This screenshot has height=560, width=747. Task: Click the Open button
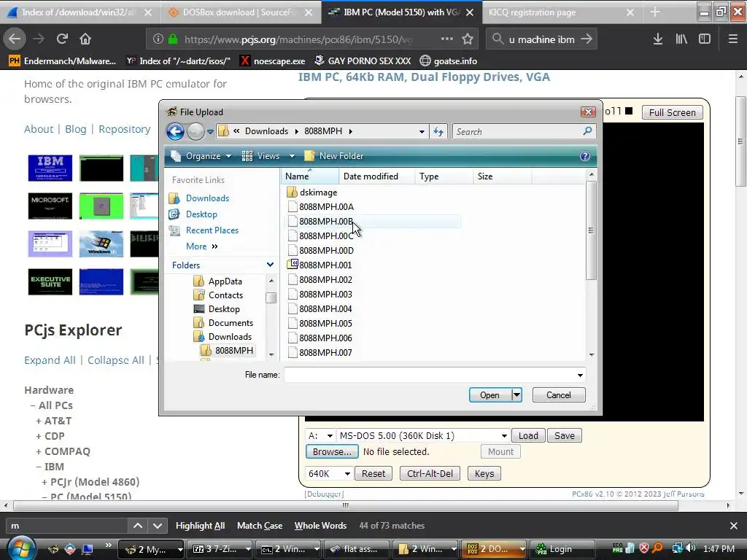(489, 394)
